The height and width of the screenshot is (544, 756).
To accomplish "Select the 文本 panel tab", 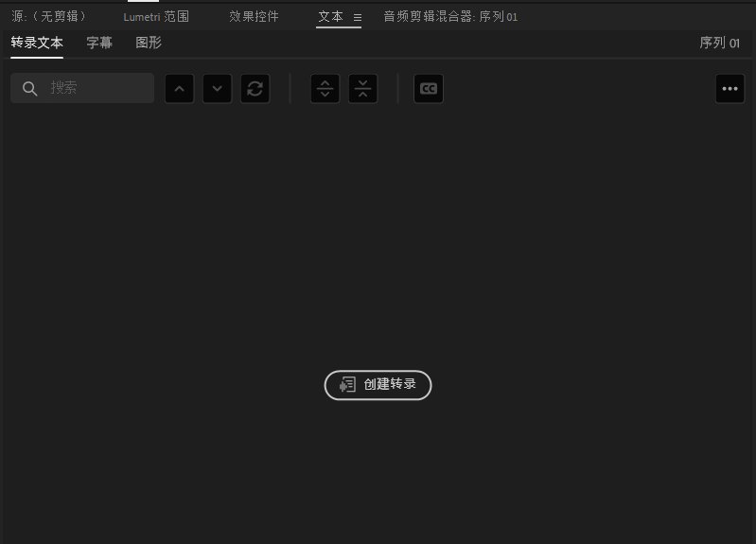I will click(330, 17).
